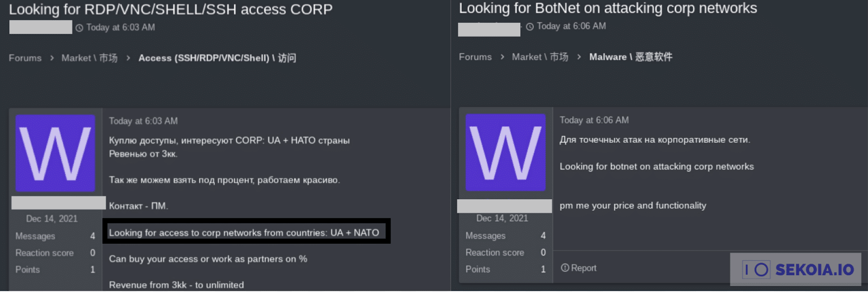Click the right post's Today at 6:06 AM timestamp
The image size is (868, 292).
[594, 120]
